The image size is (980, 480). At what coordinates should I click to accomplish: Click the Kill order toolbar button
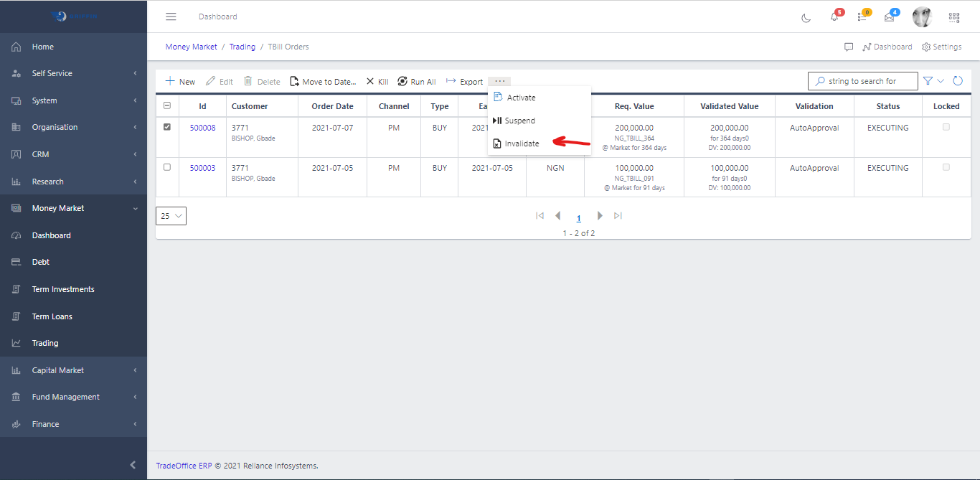(377, 82)
